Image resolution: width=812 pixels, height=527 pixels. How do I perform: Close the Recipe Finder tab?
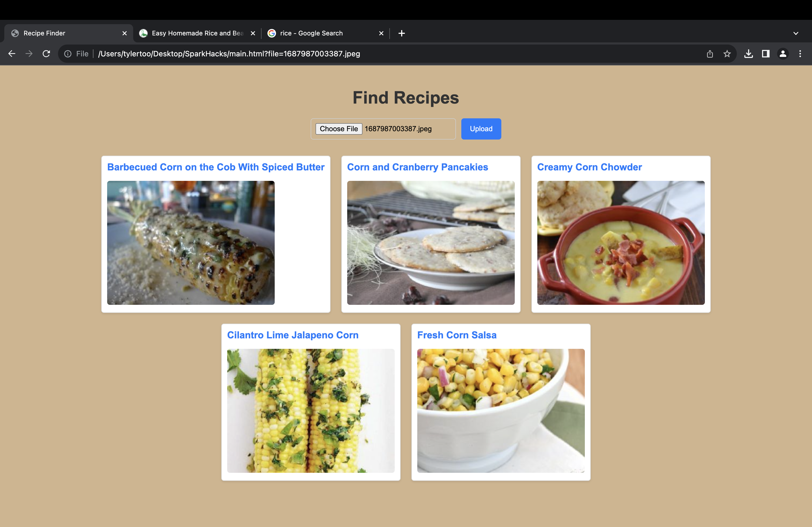[125, 33]
